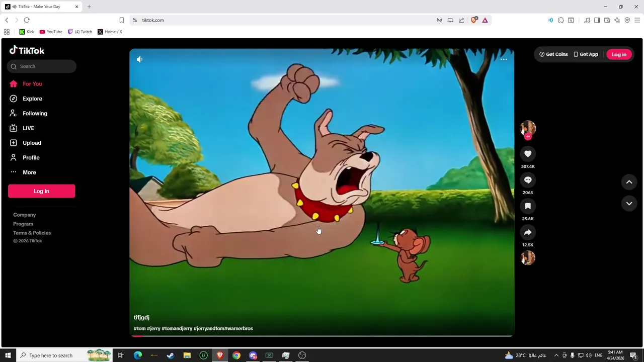Click the TikTok logo

pyautogui.click(x=27, y=50)
